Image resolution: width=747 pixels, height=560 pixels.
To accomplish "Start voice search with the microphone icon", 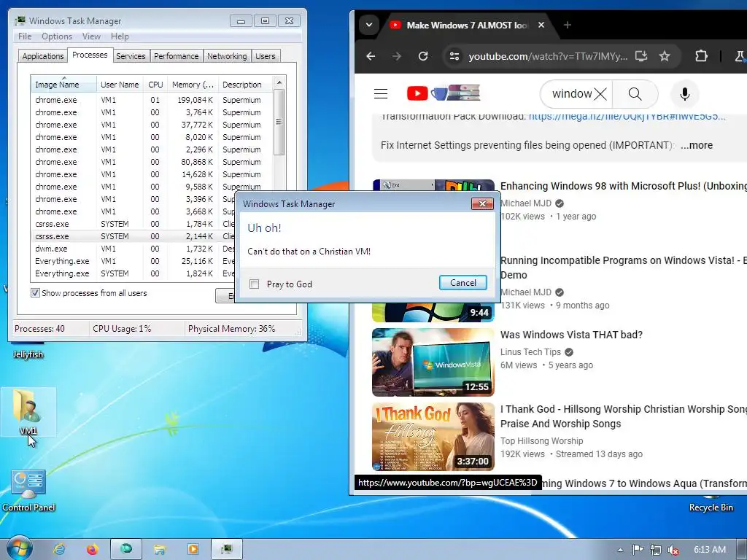I will pyautogui.click(x=684, y=94).
